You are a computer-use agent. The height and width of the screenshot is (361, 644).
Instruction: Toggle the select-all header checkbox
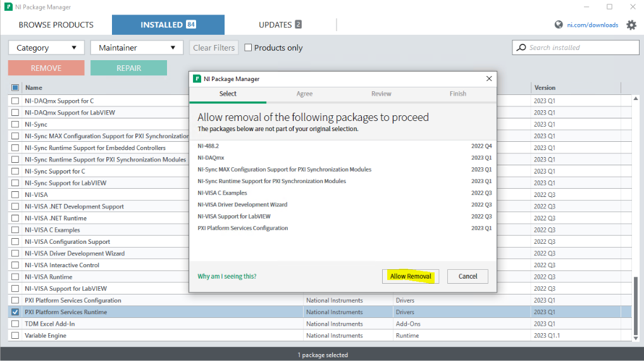pos(15,88)
